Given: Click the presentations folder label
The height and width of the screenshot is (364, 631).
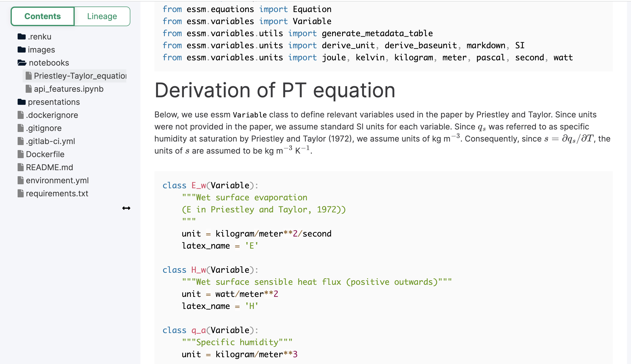Looking at the screenshot, I should (x=54, y=102).
